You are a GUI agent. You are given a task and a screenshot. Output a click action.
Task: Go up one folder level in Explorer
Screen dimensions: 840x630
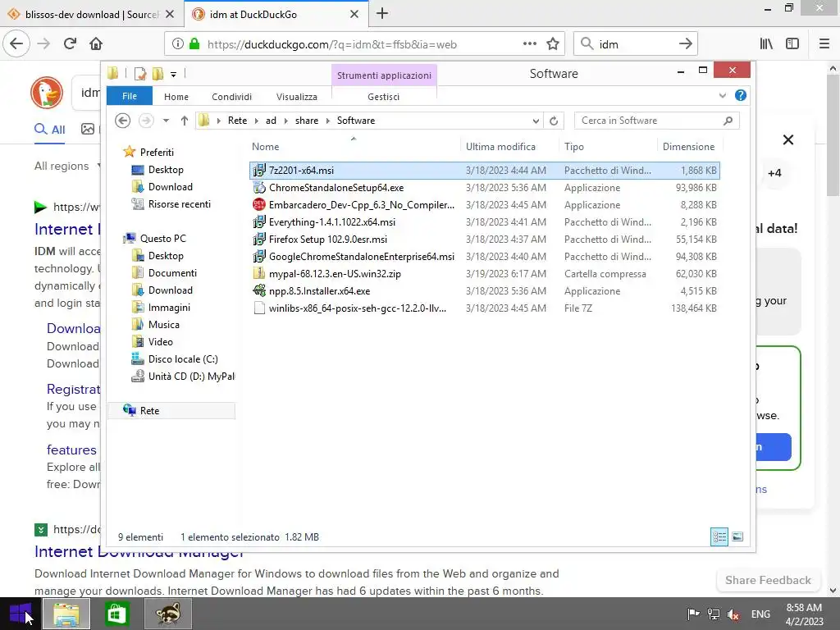185,121
